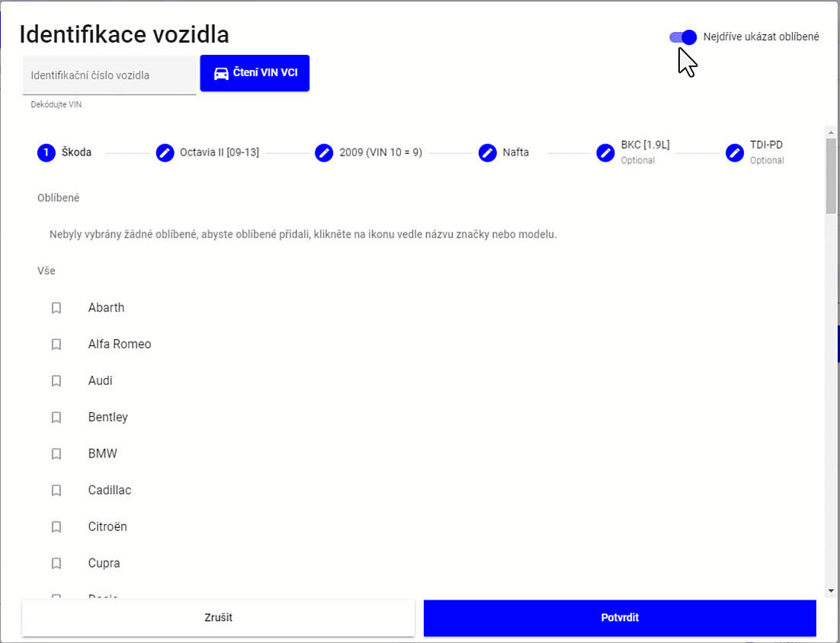The image size is (840, 643).
Task: Click the Zrušit button
Action: point(218,618)
